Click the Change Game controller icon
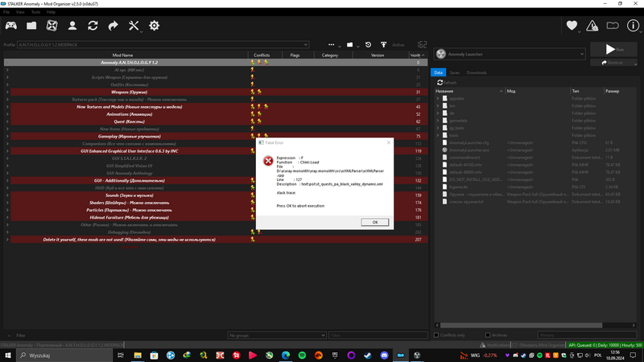The height and width of the screenshot is (362, 644). 13,27
